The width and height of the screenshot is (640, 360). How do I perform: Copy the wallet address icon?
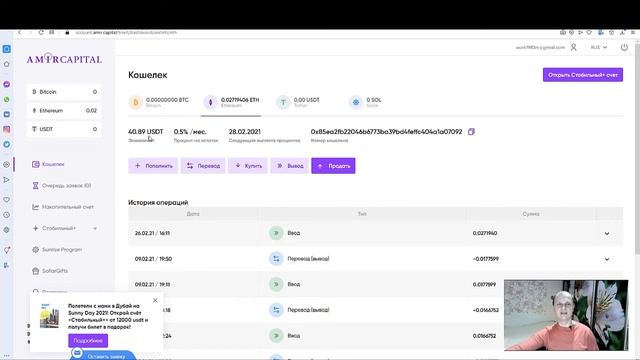click(x=471, y=131)
